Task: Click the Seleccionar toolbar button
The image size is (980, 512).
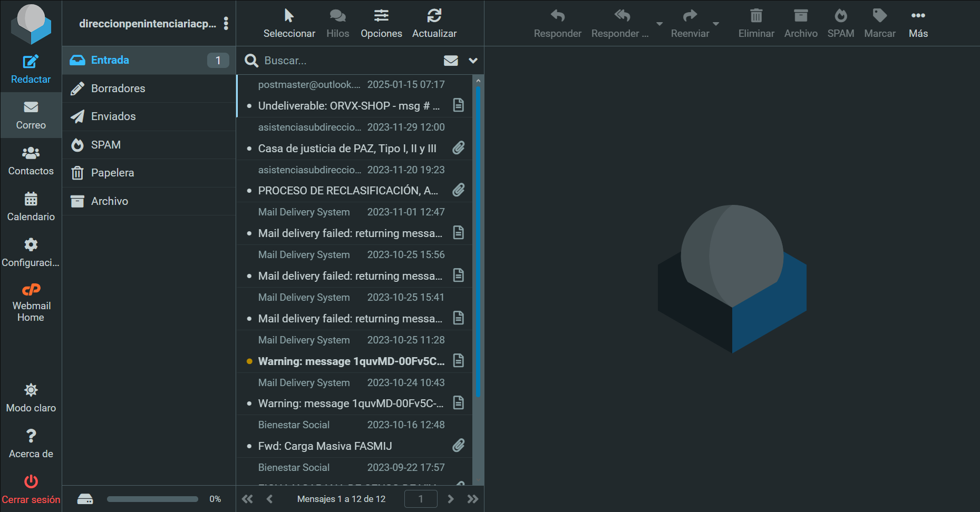Action: pyautogui.click(x=289, y=24)
